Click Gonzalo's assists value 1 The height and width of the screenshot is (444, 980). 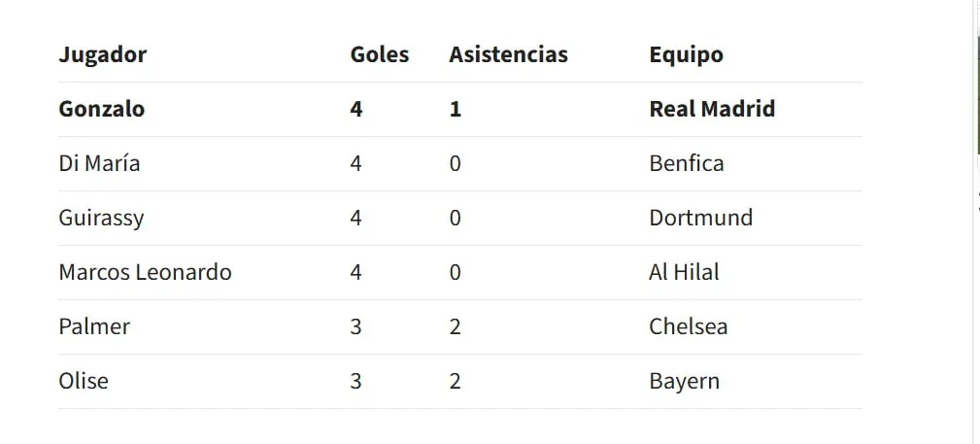click(x=455, y=109)
